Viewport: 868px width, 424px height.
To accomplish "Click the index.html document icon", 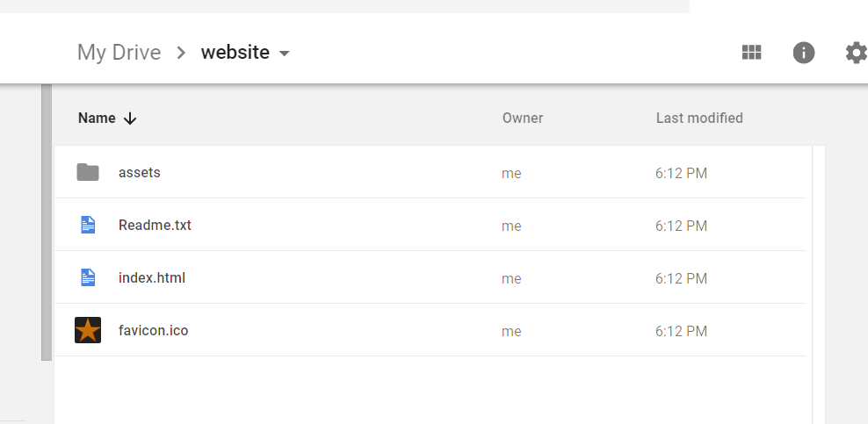I will click(x=88, y=277).
